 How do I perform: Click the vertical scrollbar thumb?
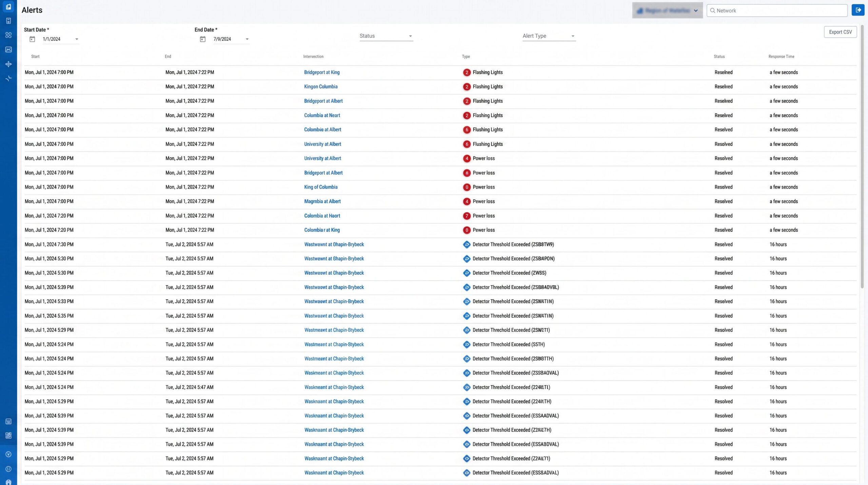click(x=862, y=156)
